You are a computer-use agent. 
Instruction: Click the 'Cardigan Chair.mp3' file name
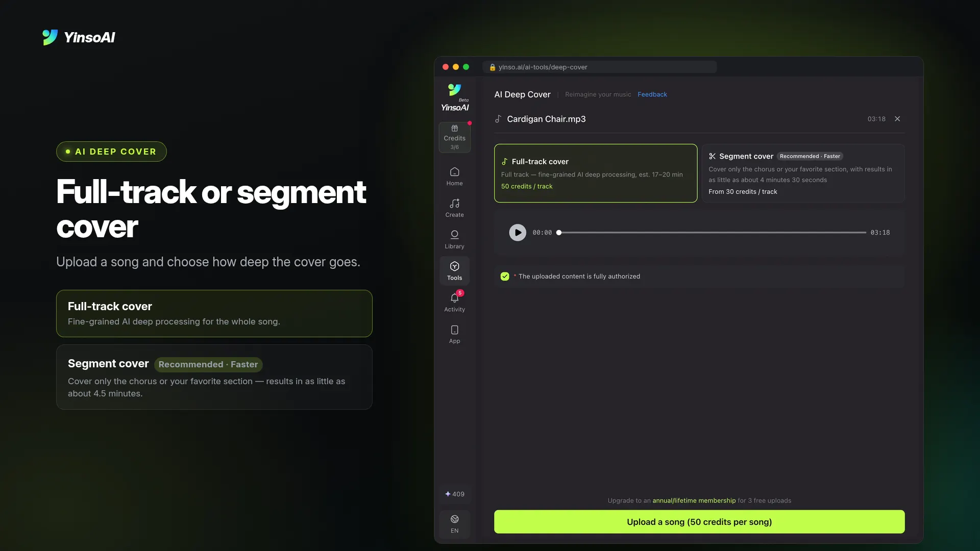546,119
